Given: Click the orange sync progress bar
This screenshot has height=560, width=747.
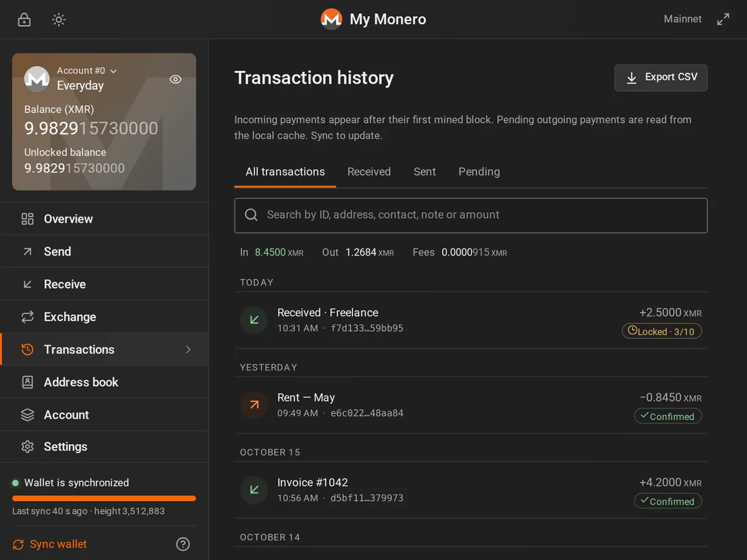Looking at the screenshot, I should (x=104, y=498).
